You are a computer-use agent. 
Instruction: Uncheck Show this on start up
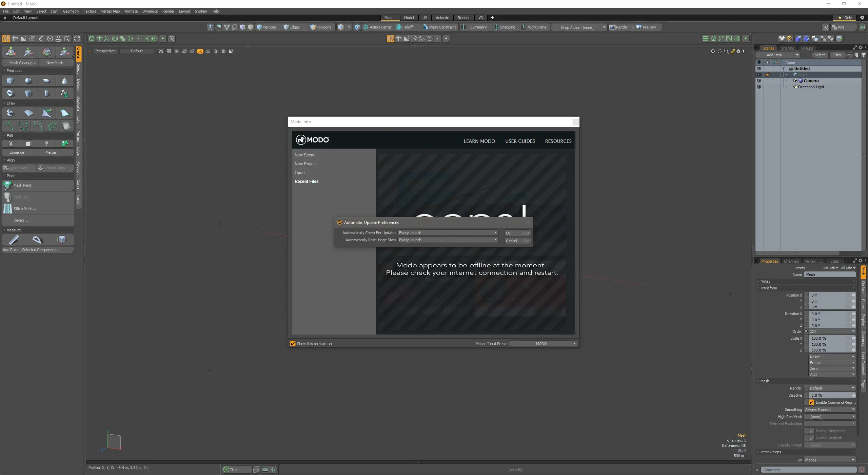pos(293,344)
